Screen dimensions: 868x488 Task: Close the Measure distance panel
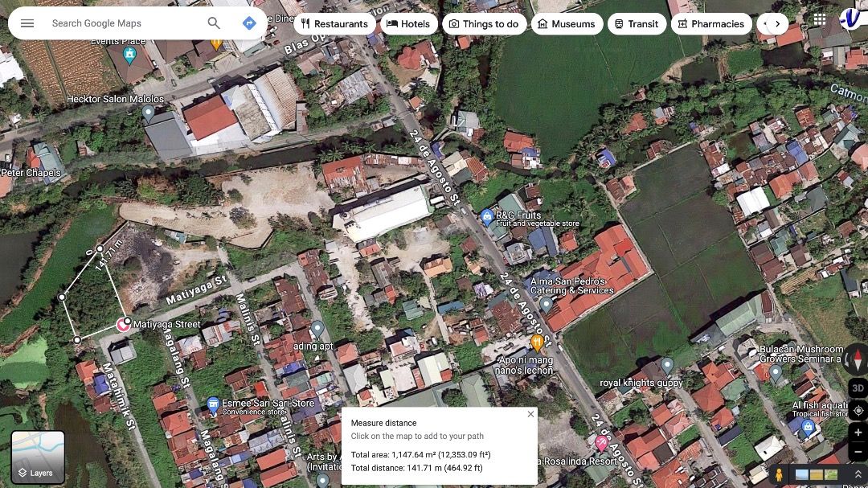click(530, 413)
